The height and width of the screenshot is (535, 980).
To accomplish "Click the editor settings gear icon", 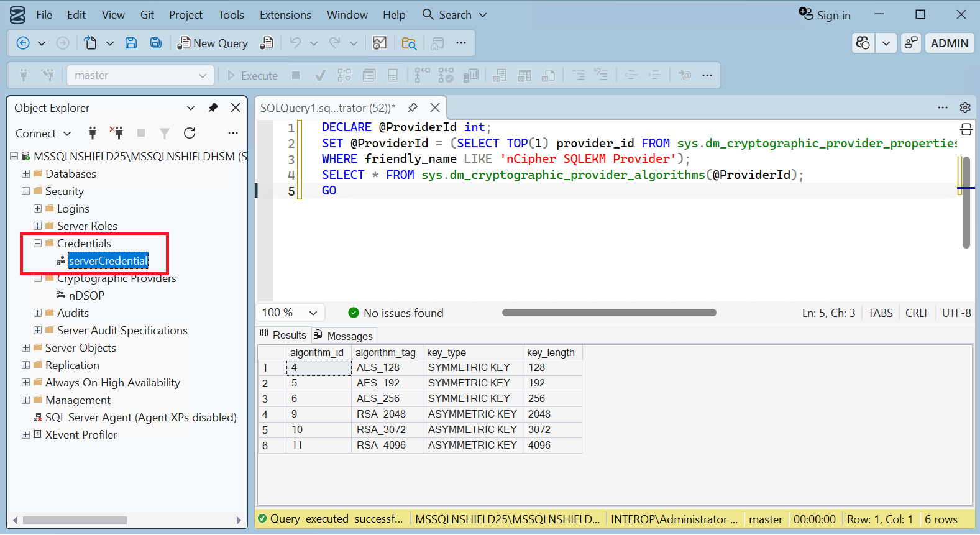I will (x=964, y=107).
